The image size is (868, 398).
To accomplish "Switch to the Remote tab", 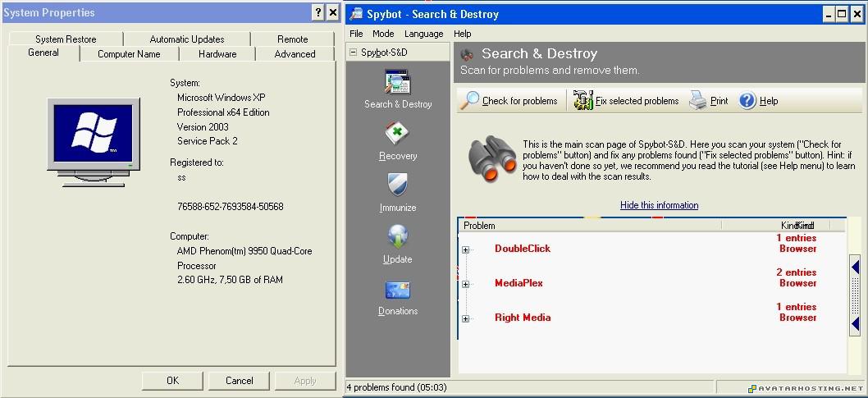I will click(x=293, y=39).
